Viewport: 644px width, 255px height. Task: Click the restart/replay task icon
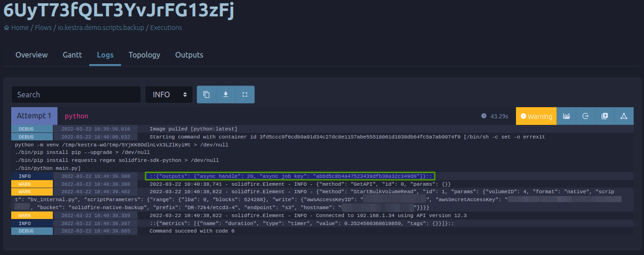tap(605, 116)
